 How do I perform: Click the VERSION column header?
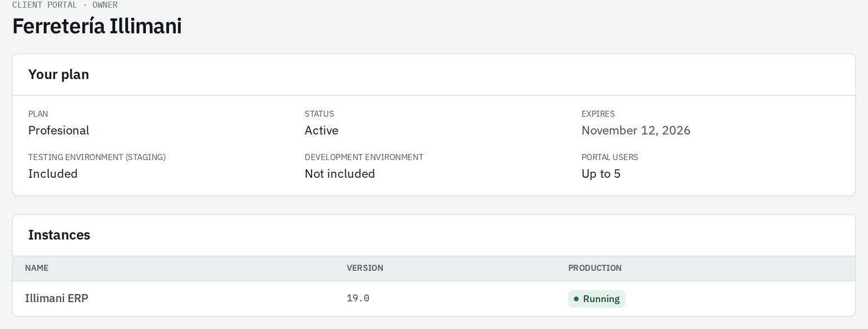(x=365, y=268)
